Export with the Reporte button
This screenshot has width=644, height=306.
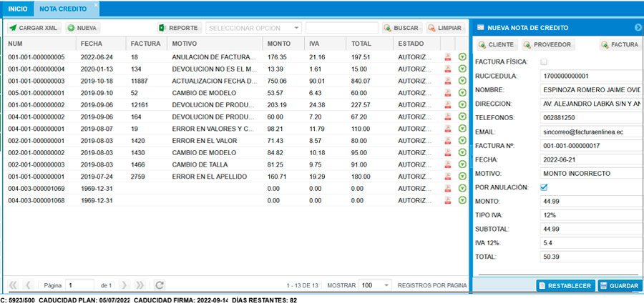pos(178,28)
